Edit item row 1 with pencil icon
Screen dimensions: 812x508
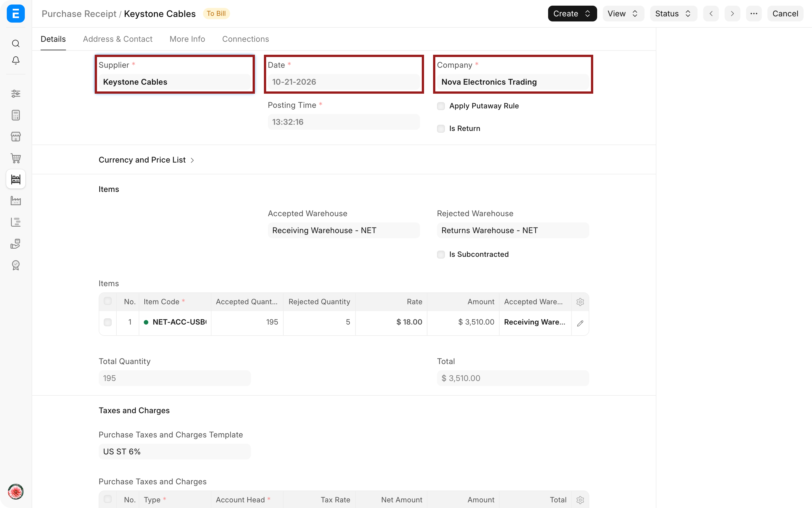click(580, 323)
